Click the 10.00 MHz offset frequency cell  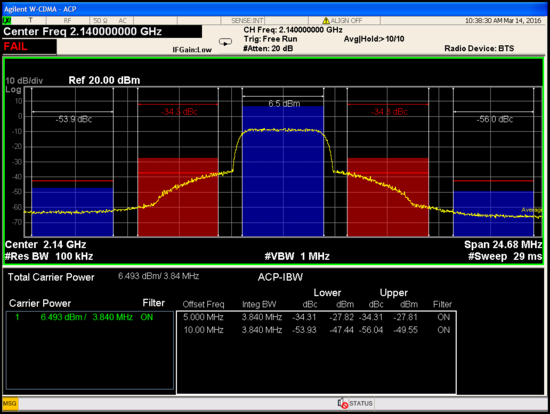tap(203, 330)
